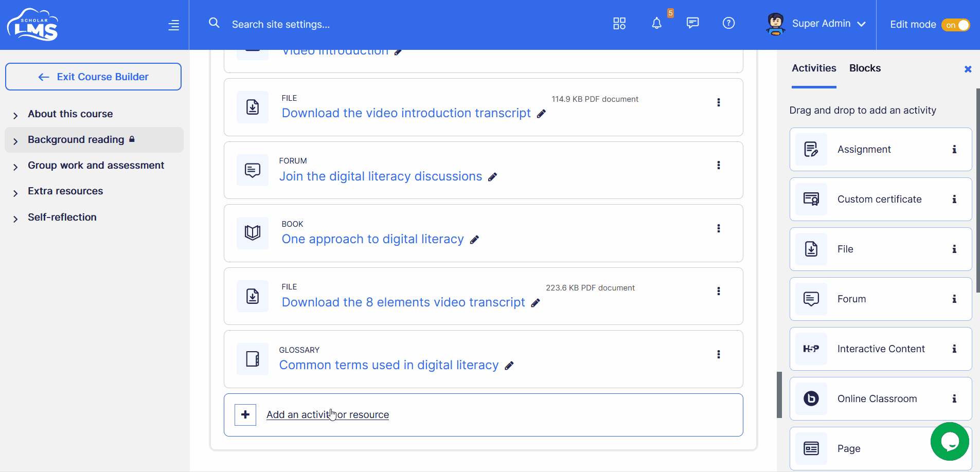Image resolution: width=980 pixels, height=472 pixels.
Task: Open the three-dot menu for the Book activity
Action: pos(719,228)
